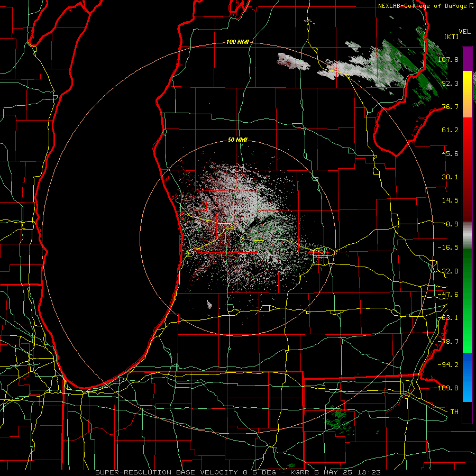
Task: Click the -47.6 legend value
Action: click(448, 295)
